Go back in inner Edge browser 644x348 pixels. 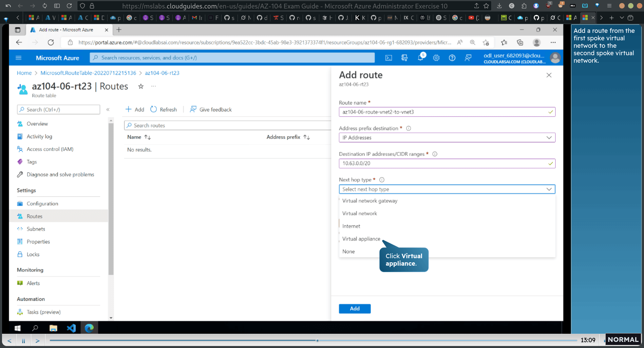click(19, 42)
